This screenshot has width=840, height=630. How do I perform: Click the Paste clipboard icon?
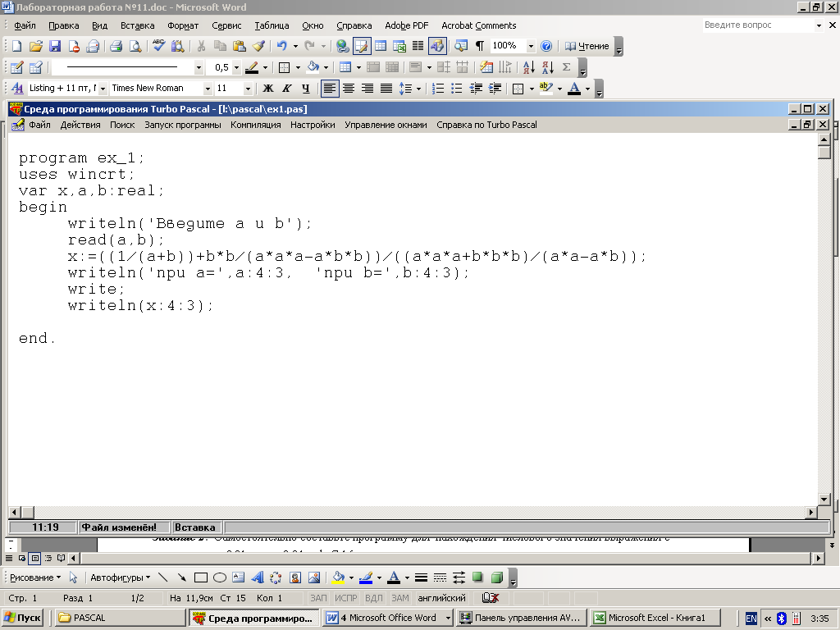(240, 46)
